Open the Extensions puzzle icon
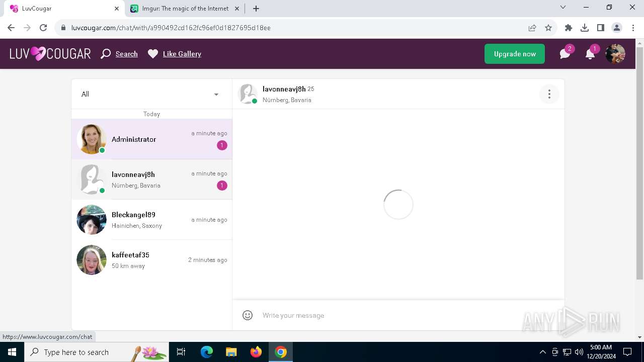The image size is (644, 362). (569, 28)
